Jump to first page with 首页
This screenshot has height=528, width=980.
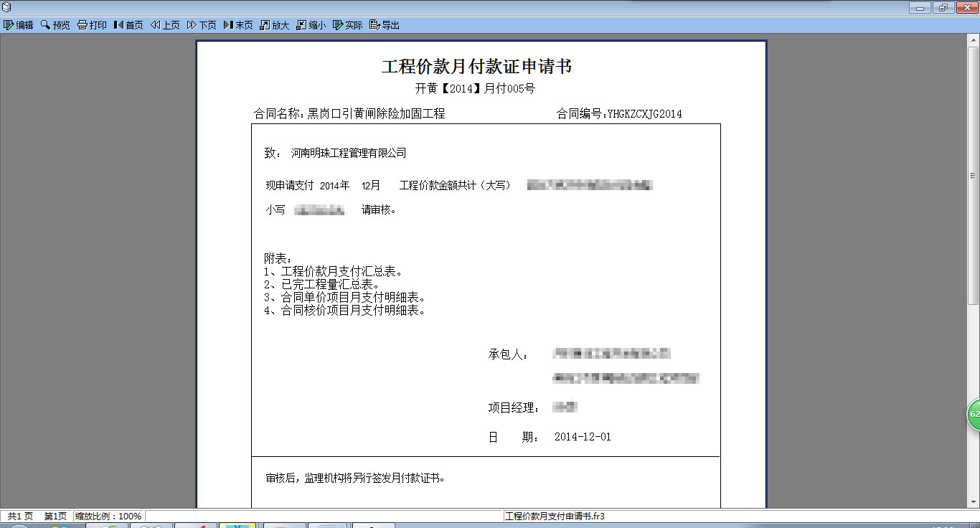pyautogui.click(x=128, y=25)
